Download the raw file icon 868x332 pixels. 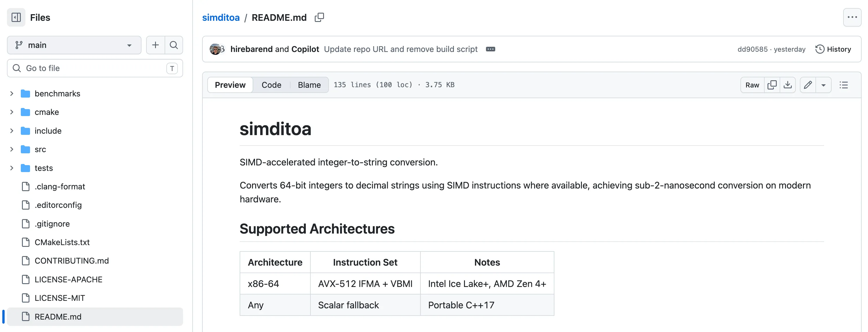787,85
